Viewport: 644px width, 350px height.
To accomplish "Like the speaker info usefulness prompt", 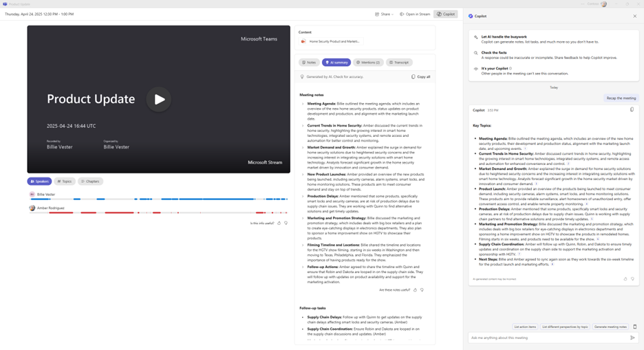I will point(279,223).
